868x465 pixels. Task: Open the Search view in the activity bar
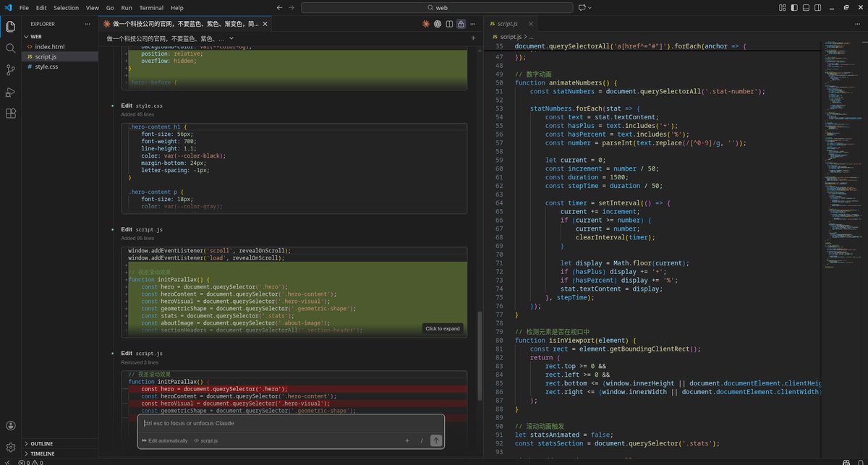point(11,48)
